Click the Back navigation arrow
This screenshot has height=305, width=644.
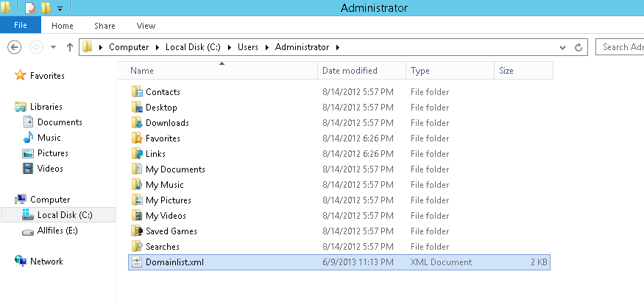pos(15,47)
